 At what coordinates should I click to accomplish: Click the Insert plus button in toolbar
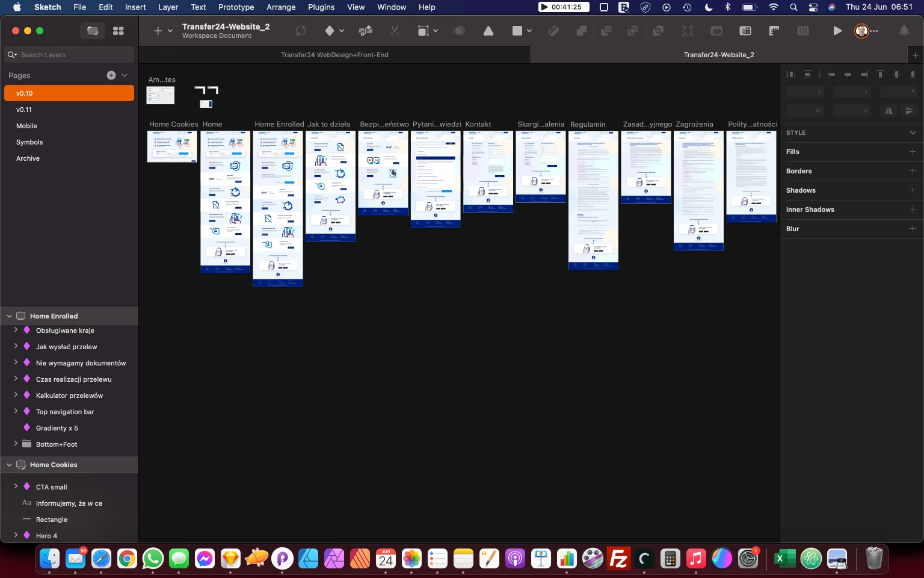158,31
